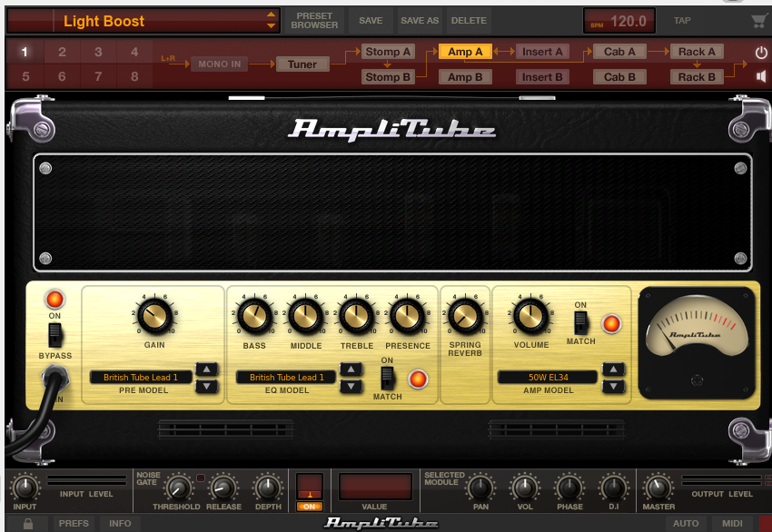Open the 50W EL34 amp model selector

click(548, 378)
